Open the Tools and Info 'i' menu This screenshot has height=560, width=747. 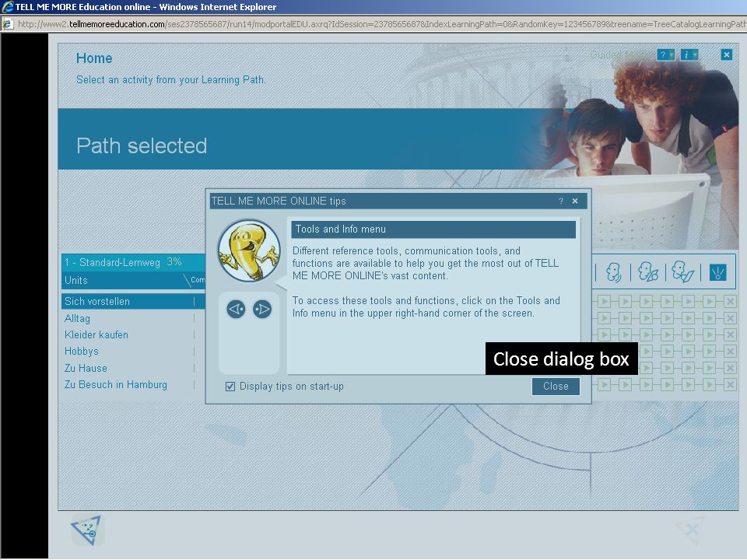689,54
